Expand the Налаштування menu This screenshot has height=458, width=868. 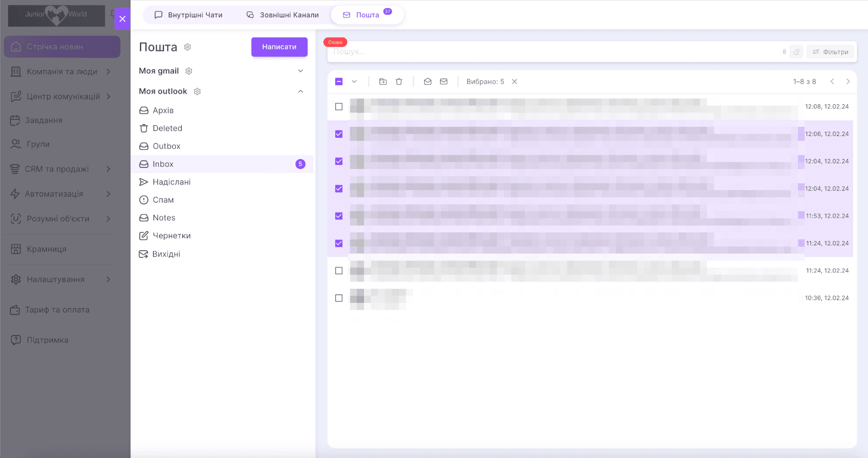coord(108,279)
